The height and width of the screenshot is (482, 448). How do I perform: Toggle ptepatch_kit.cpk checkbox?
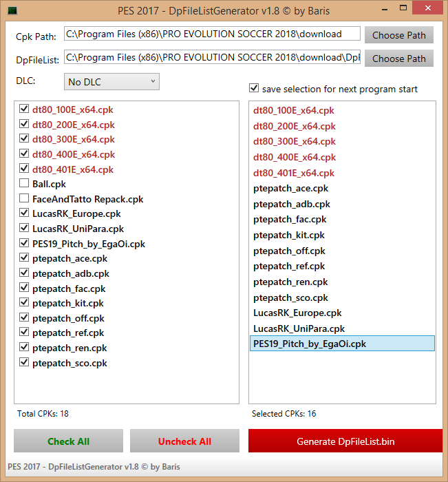point(24,302)
